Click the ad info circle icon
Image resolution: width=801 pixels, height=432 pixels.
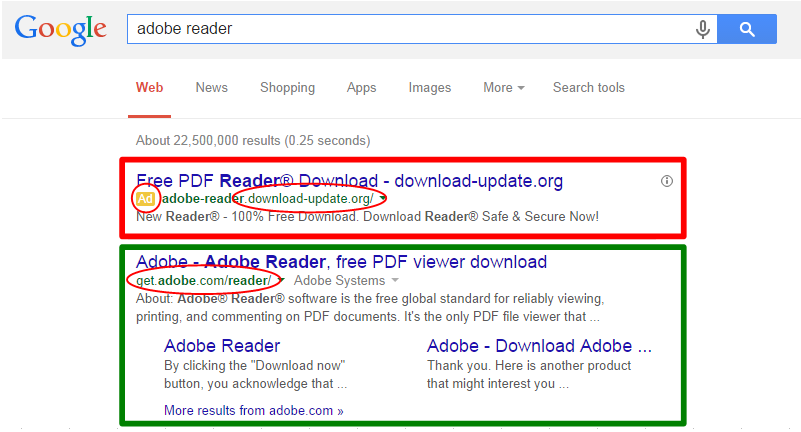667,181
